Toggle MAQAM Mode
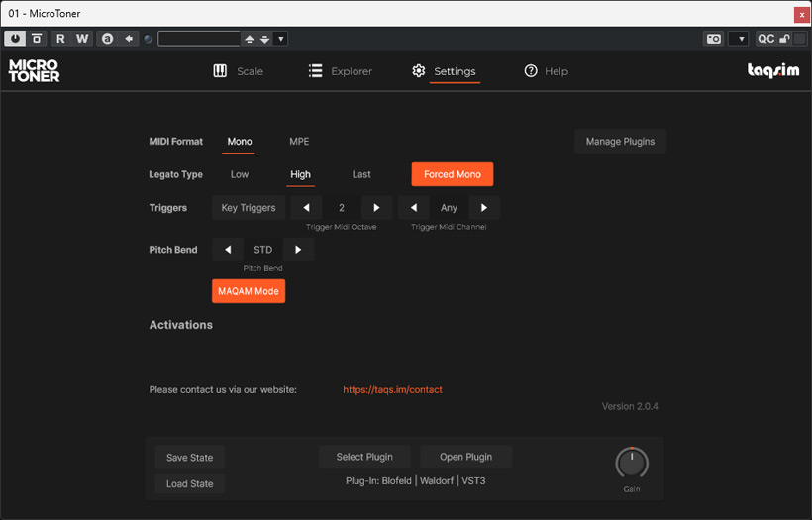The image size is (812, 520). pos(249,291)
